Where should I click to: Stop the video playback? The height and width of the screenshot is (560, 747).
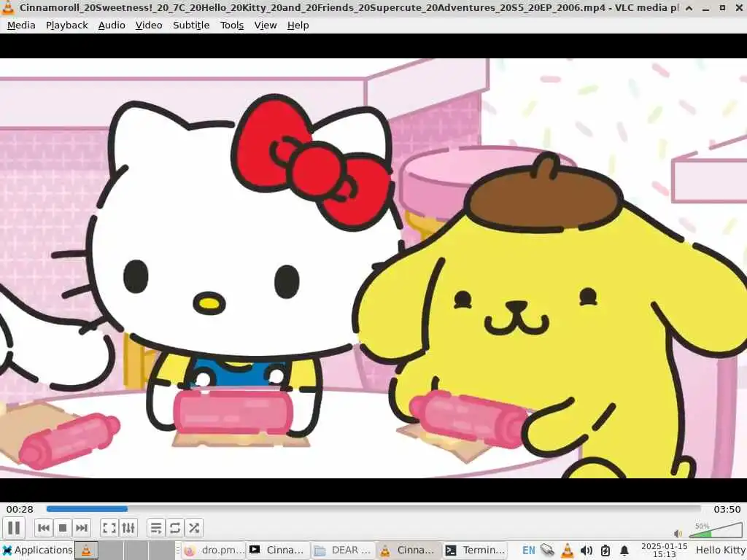coord(63,528)
